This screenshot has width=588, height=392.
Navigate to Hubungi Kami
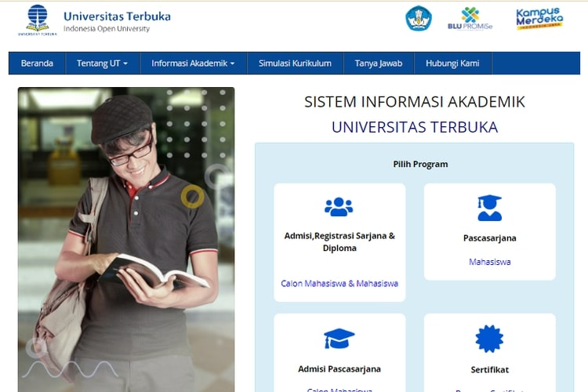[452, 64]
